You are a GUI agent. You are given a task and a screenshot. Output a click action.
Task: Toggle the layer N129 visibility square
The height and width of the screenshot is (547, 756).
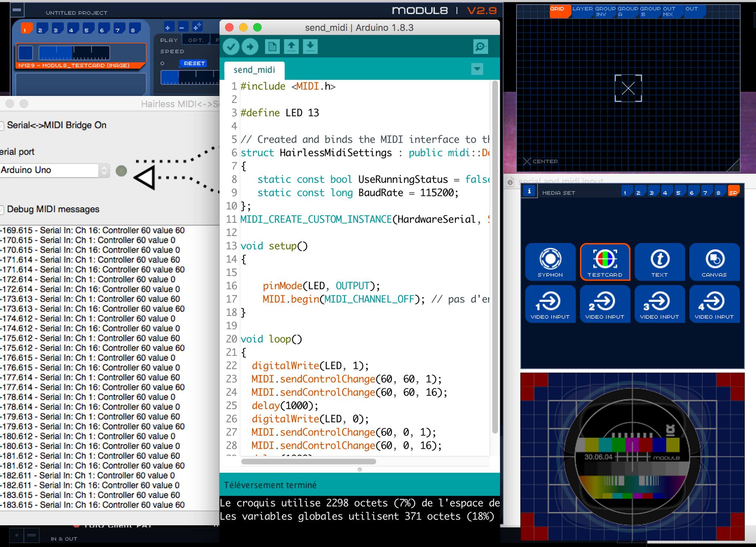(25, 53)
